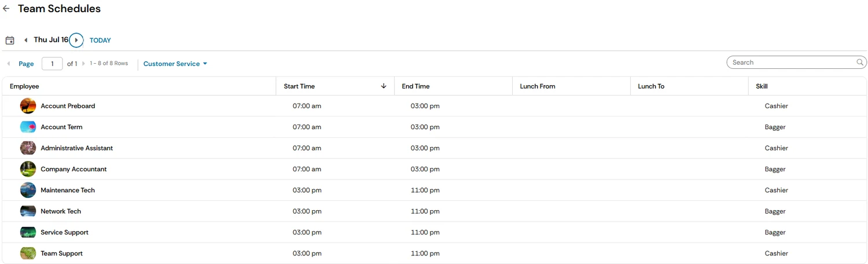Screen dimensions: 868x264
Task: Select the Account Preboard employee name
Action: pyautogui.click(x=68, y=106)
